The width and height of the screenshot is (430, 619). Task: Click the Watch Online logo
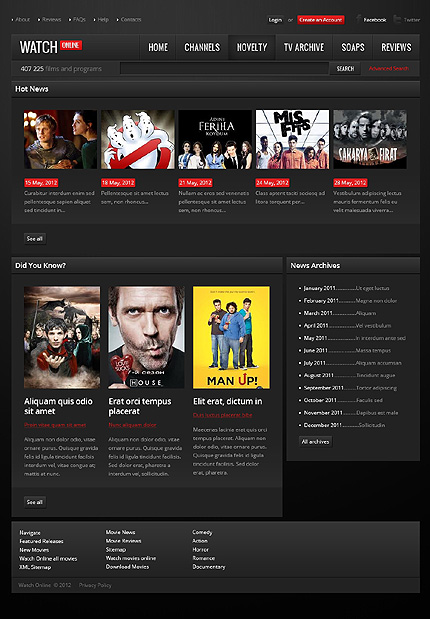click(x=51, y=47)
